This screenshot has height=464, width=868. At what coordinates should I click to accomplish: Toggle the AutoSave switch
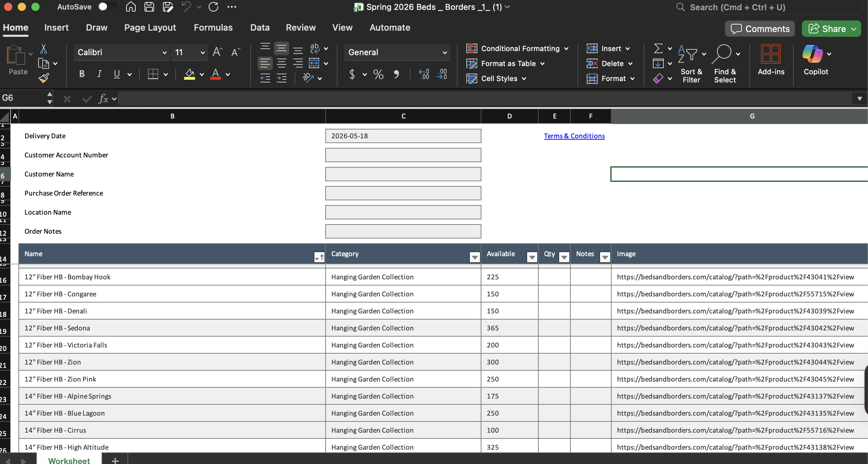tap(107, 7)
